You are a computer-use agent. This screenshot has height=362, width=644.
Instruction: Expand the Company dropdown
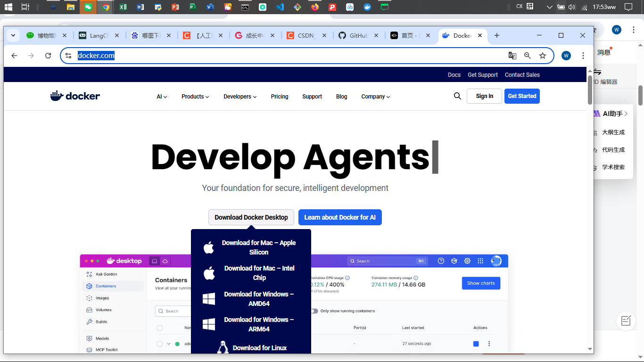coord(376,97)
